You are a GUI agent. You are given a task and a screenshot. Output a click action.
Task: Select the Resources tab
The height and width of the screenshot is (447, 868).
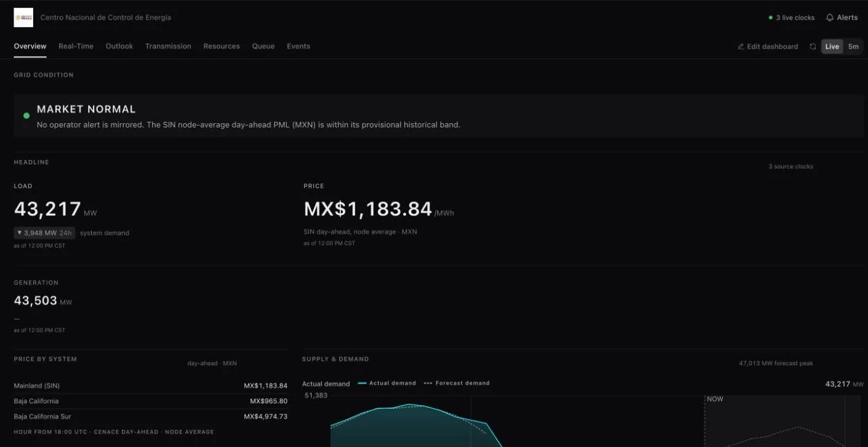tap(222, 46)
